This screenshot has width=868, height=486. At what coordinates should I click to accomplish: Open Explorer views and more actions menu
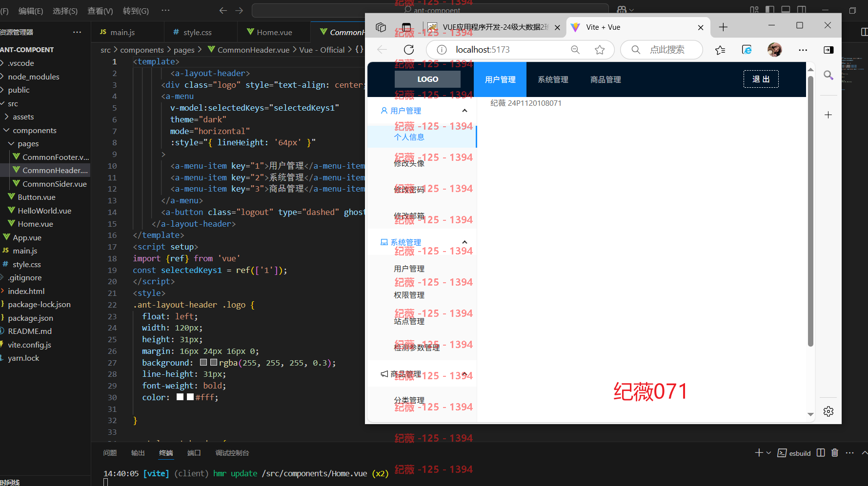pyautogui.click(x=77, y=32)
